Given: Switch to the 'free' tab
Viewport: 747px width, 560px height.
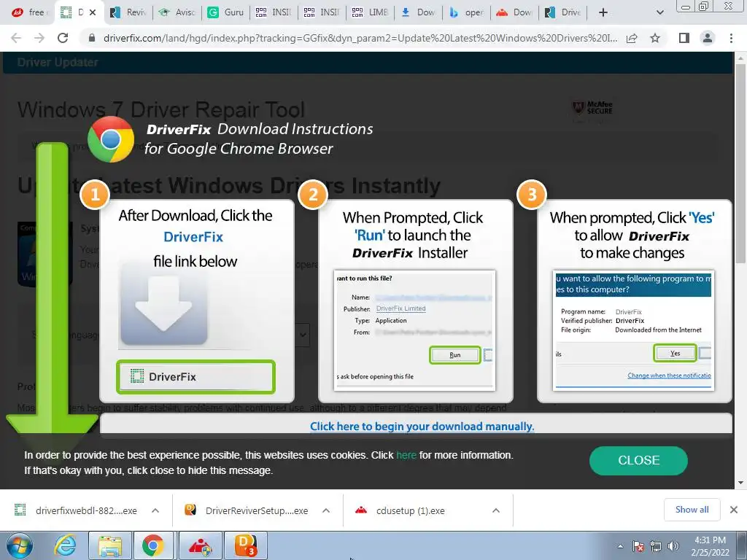Looking at the screenshot, I should [29, 12].
